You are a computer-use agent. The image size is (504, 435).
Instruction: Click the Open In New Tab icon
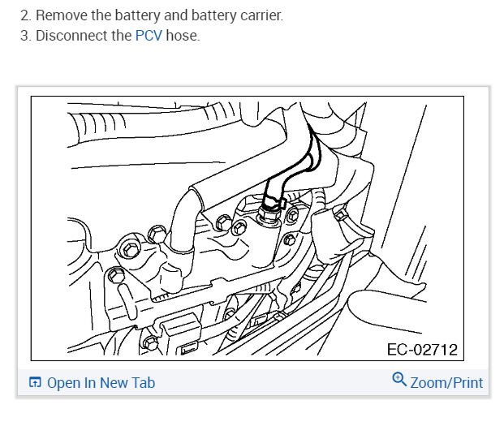pyautogui.click(x=35, y=382)
